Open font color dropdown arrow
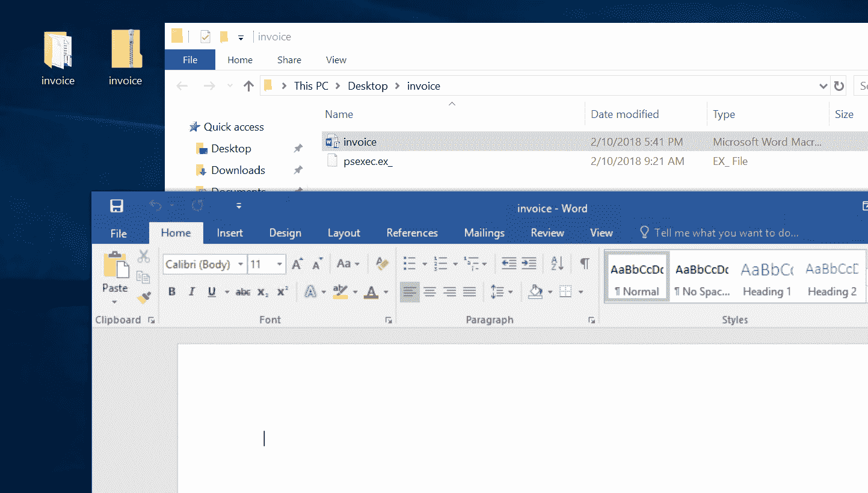This screenshot has width=868, height=493. click(386, 293)
